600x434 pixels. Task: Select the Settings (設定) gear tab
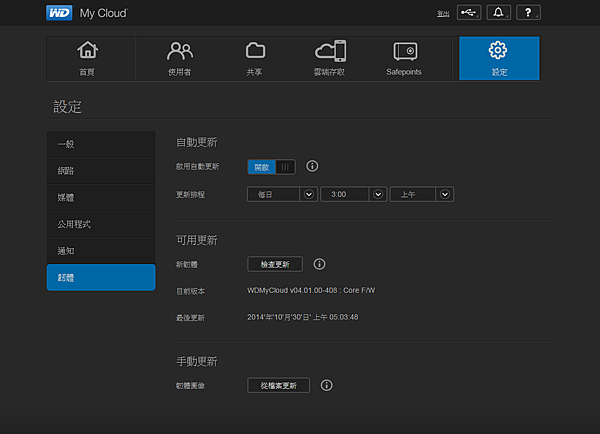(499, 58)
